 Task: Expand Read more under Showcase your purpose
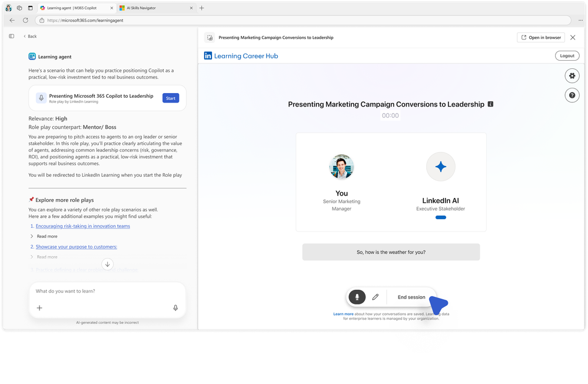click(x=44, y=257)
